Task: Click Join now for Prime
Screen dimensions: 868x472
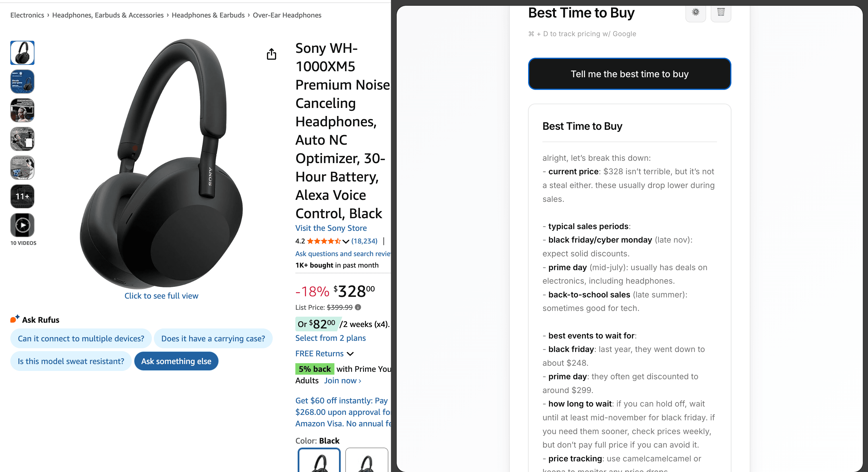Action: (341, 380)
